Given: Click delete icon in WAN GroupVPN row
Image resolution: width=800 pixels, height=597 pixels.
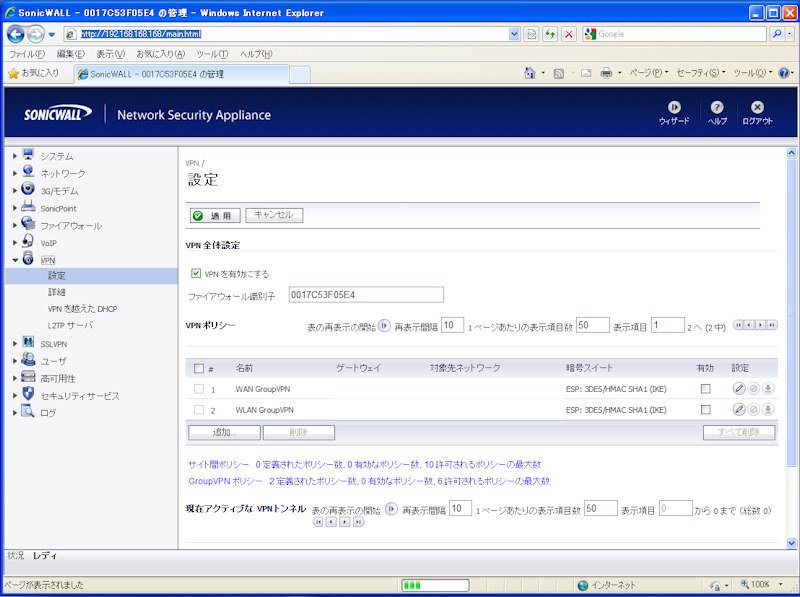Looking at the screenshot, I should (754, 389).
